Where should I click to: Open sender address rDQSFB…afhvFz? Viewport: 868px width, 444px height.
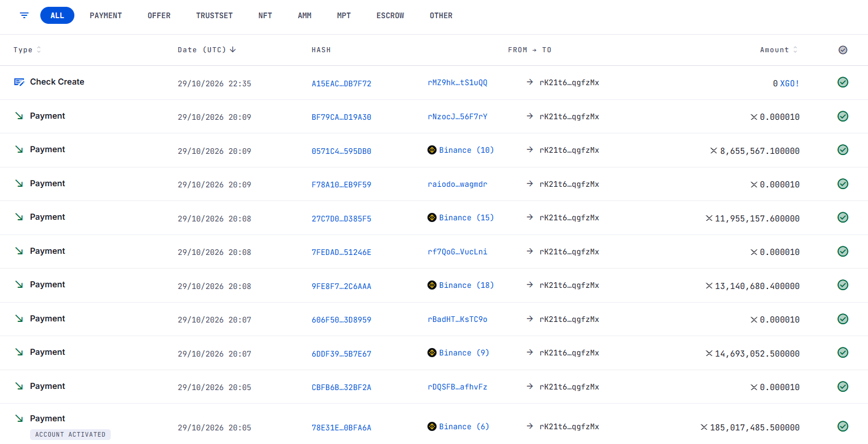458,387
